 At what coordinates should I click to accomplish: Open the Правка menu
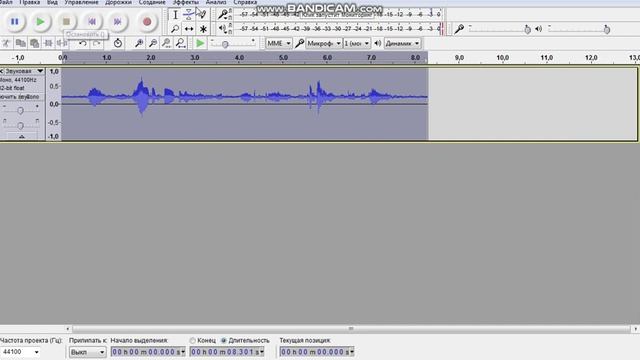[x=30, y=2]
